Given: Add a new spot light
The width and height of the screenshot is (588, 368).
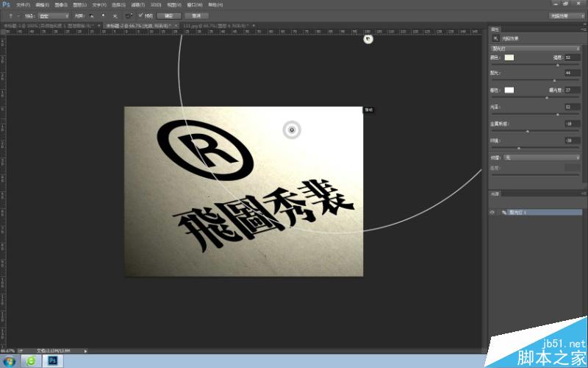Looking at the screenshot, I should (x=91, y=15).
